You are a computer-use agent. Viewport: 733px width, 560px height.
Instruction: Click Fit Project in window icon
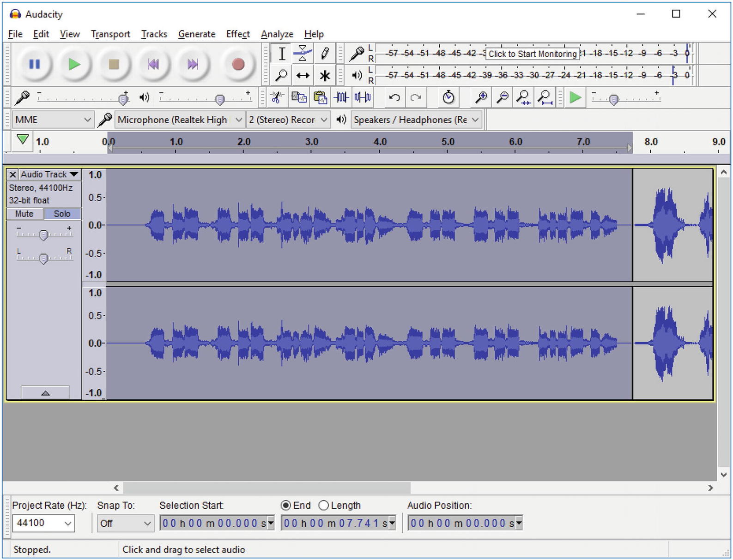545,97
